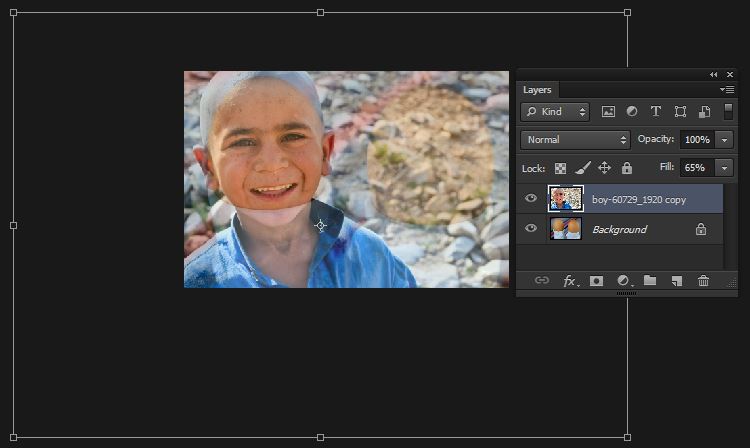Screen dimensions: 750x448
Task: Click the transform reference point crosshair
Action: (x=320, y=225)
